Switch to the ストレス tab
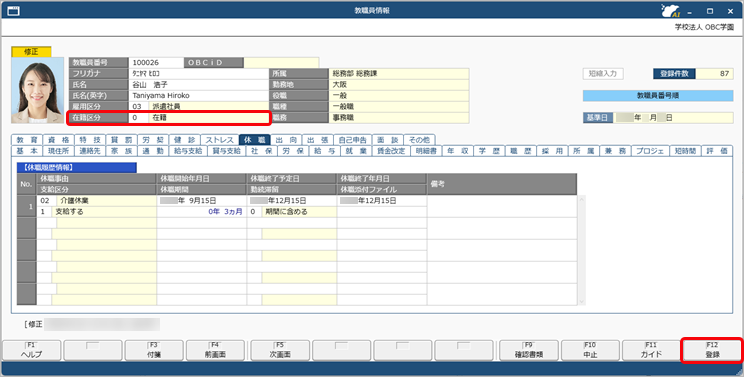This screenshot has width=744, height=377. click(x=219, y=140)
